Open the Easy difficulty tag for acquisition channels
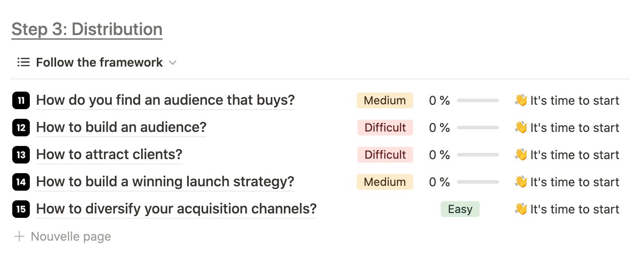Image resolution: width=644 pixels, height=263 pixels. [460, 209]
